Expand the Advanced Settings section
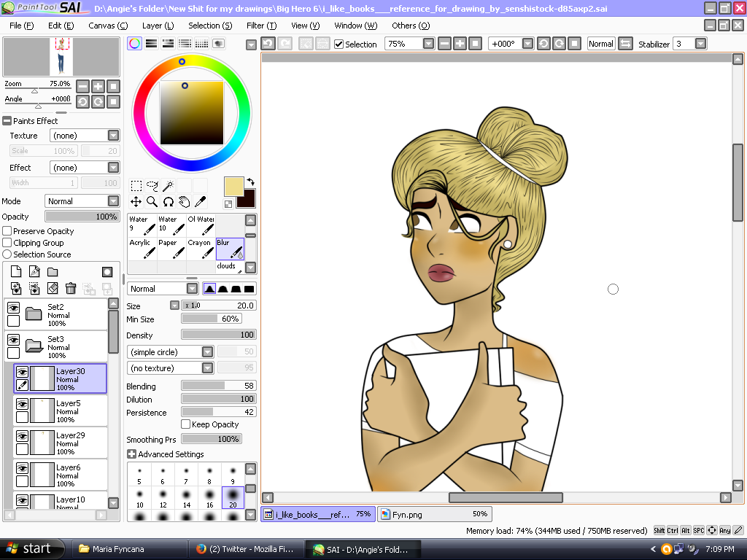 (133, 454)
